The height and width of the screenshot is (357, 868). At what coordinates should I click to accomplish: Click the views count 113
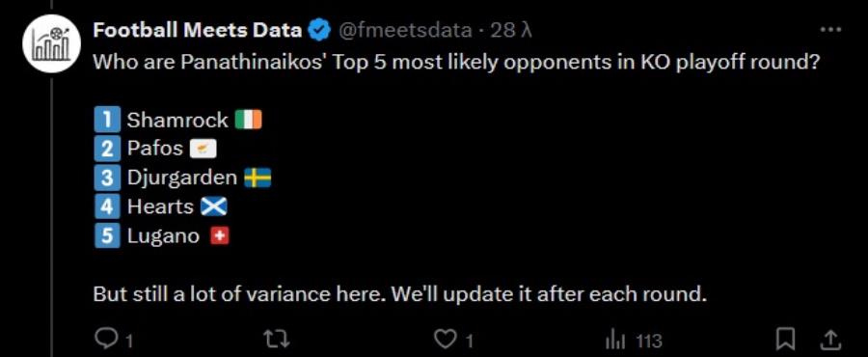[x=649, y=341]
